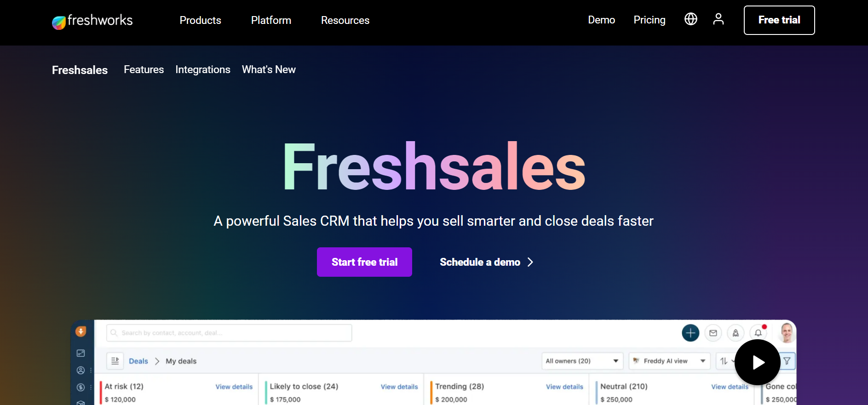Click the rocket icon in toolbar

tap(736, 333)
